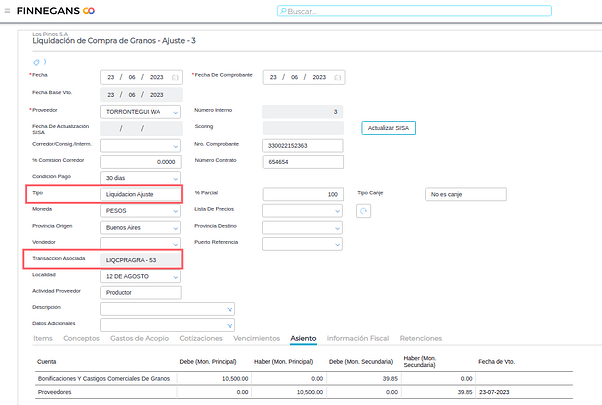
Task: Open the Fecha calendar picker
Action: tap(175, 77)
